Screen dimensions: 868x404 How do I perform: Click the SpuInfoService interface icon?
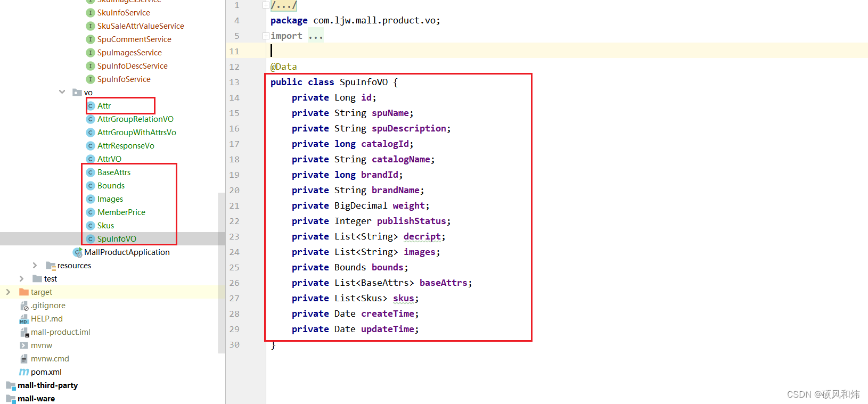tap(91, 79)
